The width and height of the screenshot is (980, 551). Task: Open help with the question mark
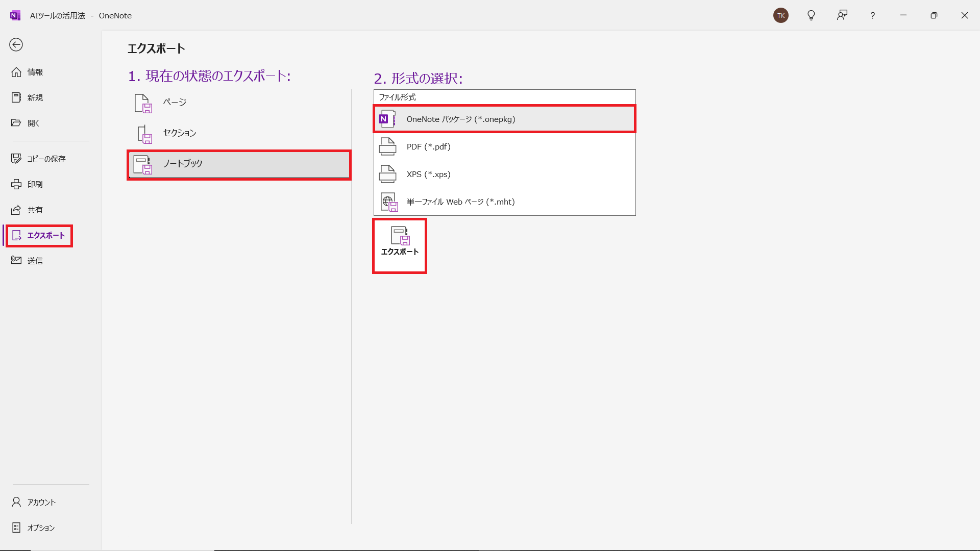[872, 16]
